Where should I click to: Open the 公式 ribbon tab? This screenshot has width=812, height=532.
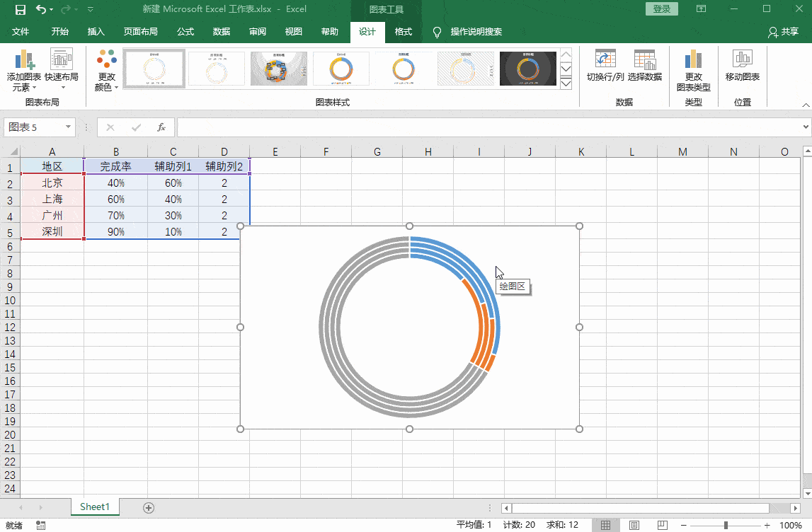pyautogui.click(x=185, y=32)
